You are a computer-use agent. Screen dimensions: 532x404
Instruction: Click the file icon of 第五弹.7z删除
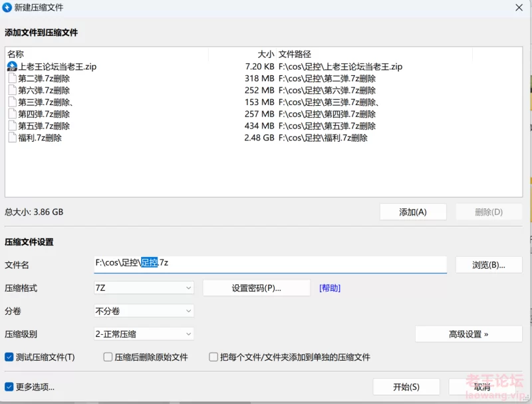(x=12, y=126)
